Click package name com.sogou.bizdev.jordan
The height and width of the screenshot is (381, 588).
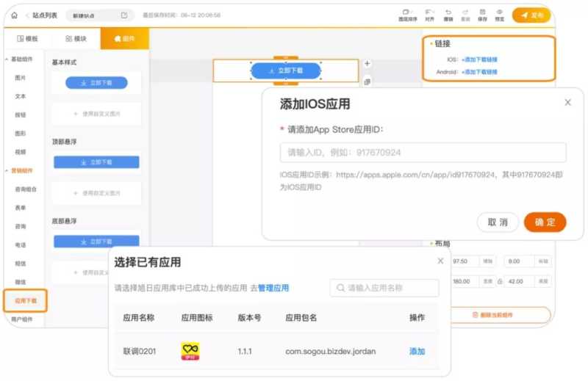point(330,352)
